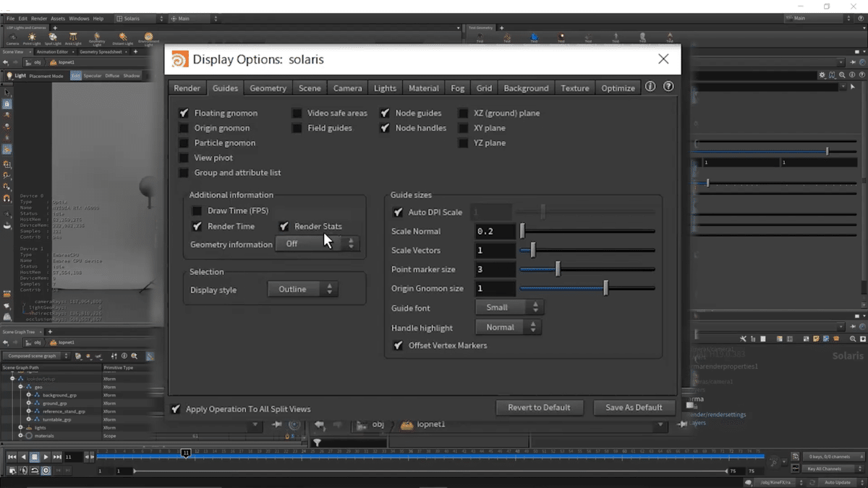The image size is (868, 488).
Task: Click Auto Update button at bottom right
Action: click(x=837, y=482)
